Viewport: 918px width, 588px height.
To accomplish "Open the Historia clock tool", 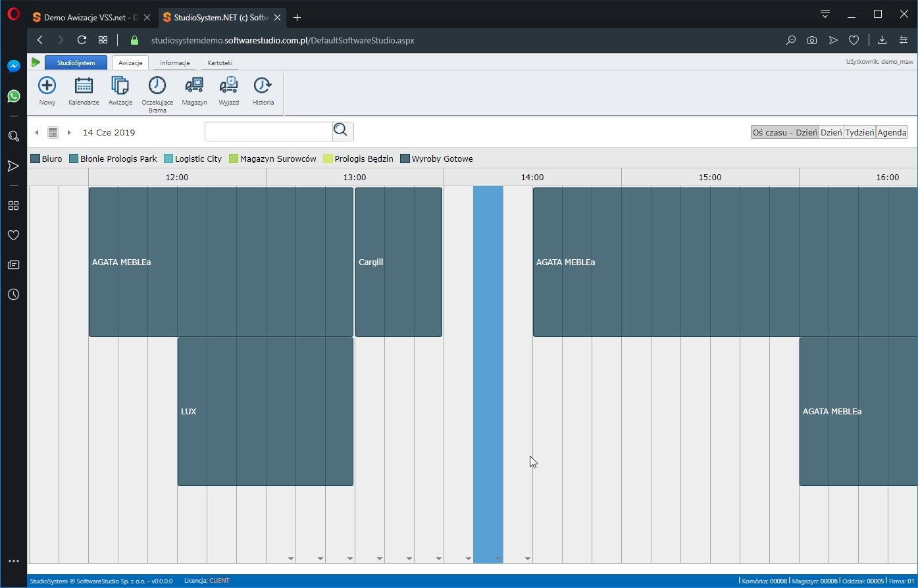I will point(263,86).
